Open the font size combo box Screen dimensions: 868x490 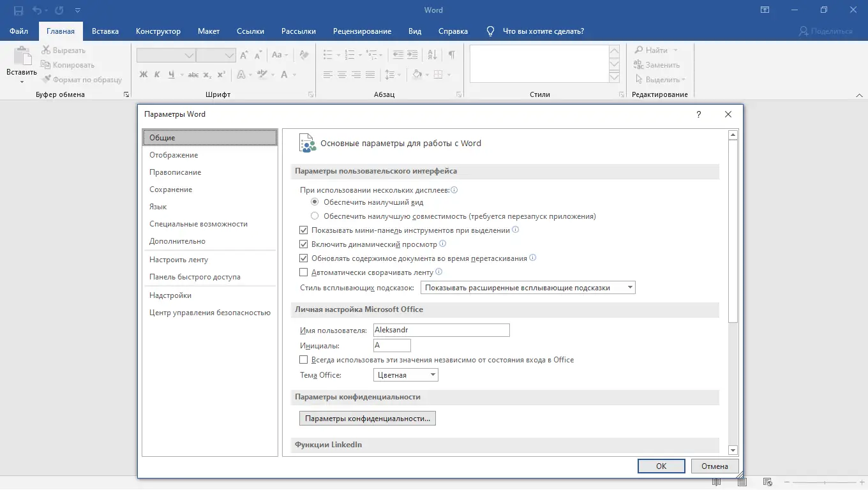(216, 56)
